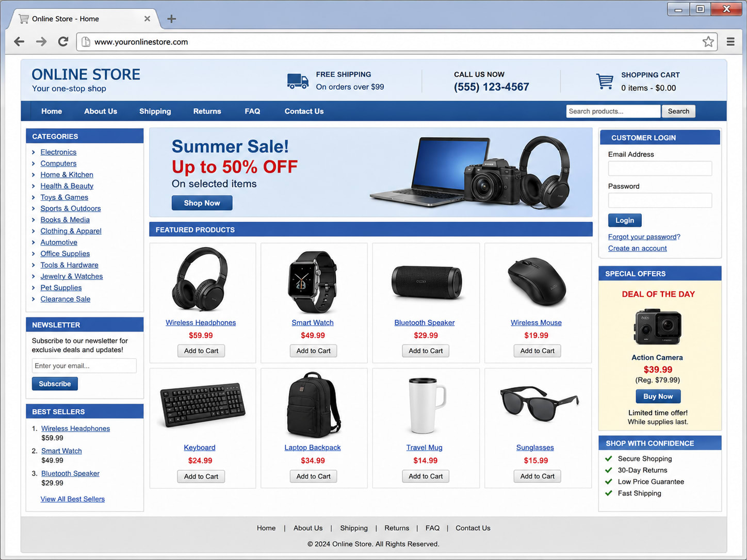Open View All Best Sellers link
The width and height of the screenshot is (747, 560).
click(x=73, y=499)
